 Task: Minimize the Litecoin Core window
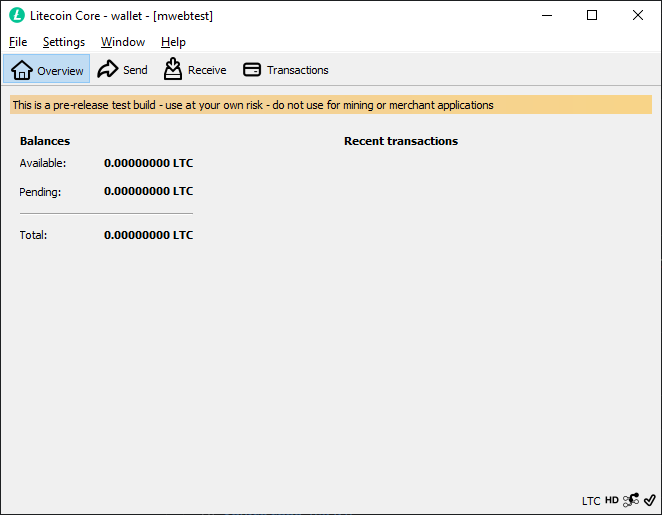click(x=546, y=15)
